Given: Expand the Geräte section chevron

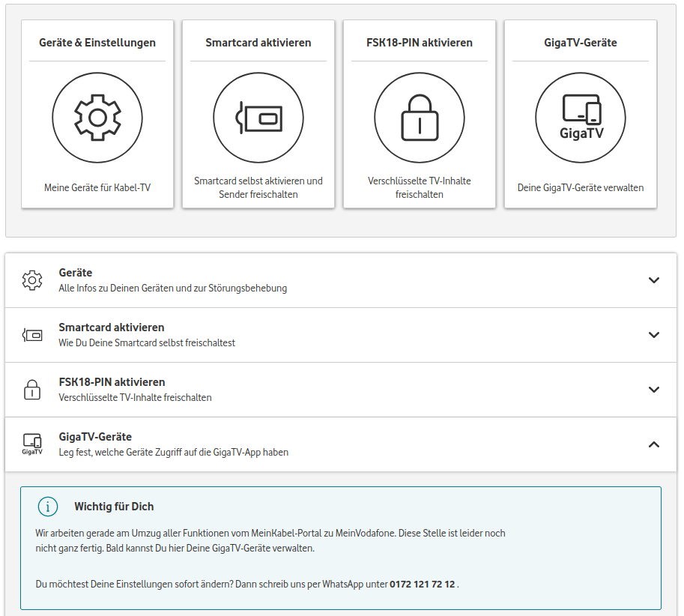Looking at the screenshot, I should (654, 280).
